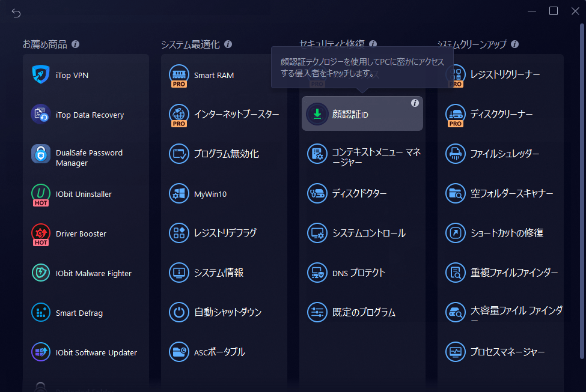Open the DNS プロテクト icon

[317, 273]
